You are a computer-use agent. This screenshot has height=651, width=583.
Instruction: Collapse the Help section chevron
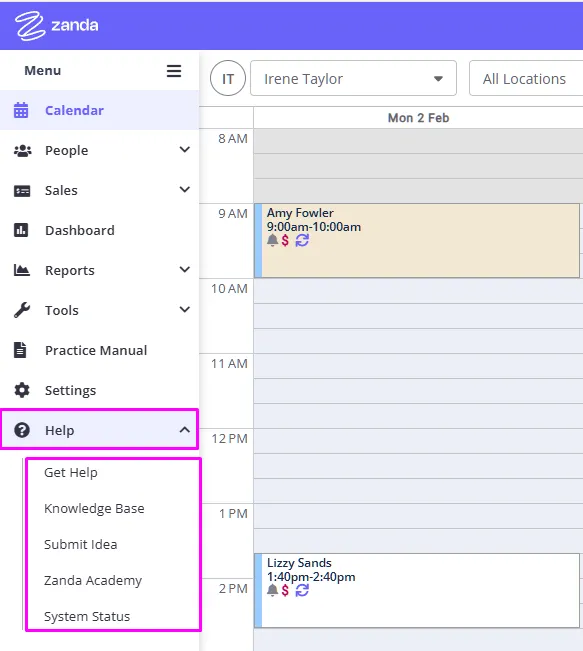click(185, 430)
